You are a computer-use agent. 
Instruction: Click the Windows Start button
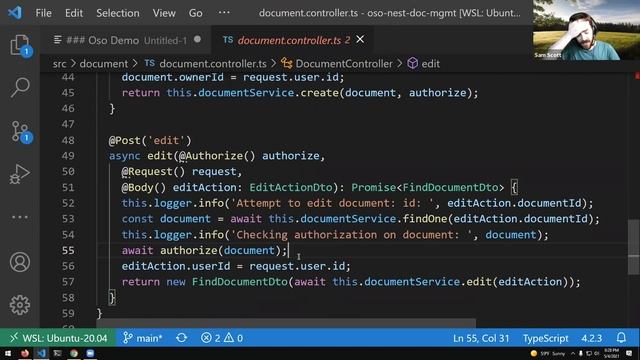coord(8,353)
